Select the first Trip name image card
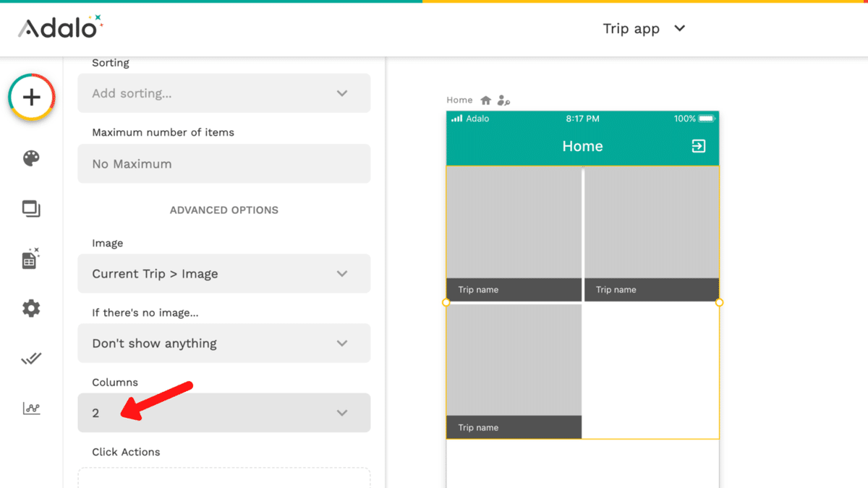Screen dimensions: 868x488 [514, 234]
